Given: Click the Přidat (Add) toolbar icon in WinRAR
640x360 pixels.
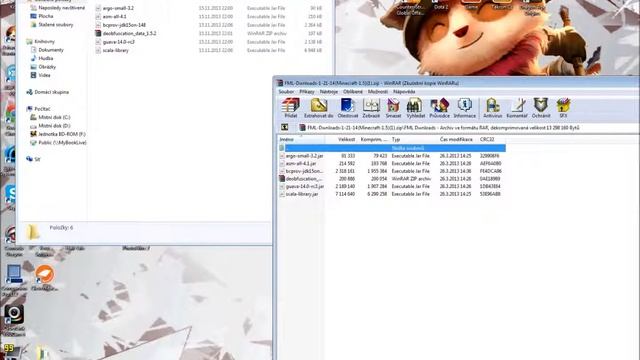Looking at the screenshot, I should (291, 108).
